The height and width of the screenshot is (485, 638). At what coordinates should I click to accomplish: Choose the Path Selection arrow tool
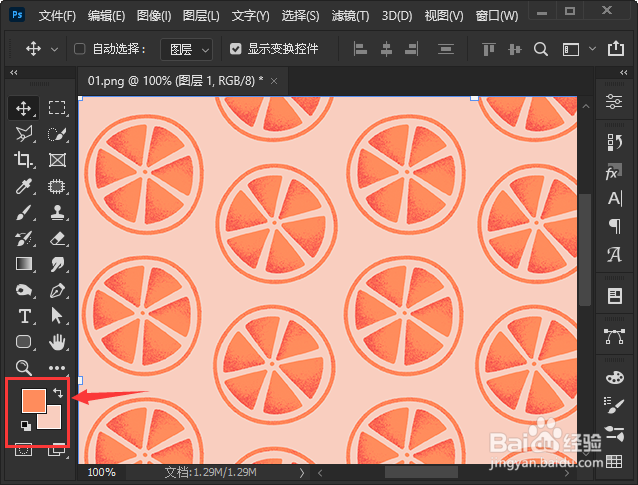(x=57, y=316)
